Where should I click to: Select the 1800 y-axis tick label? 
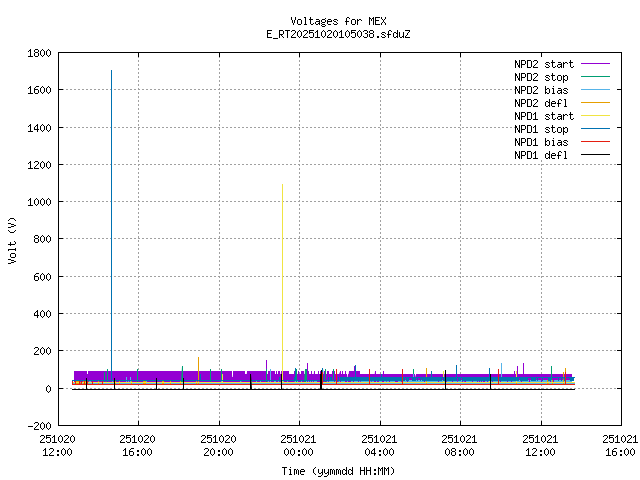click(40, 52)
